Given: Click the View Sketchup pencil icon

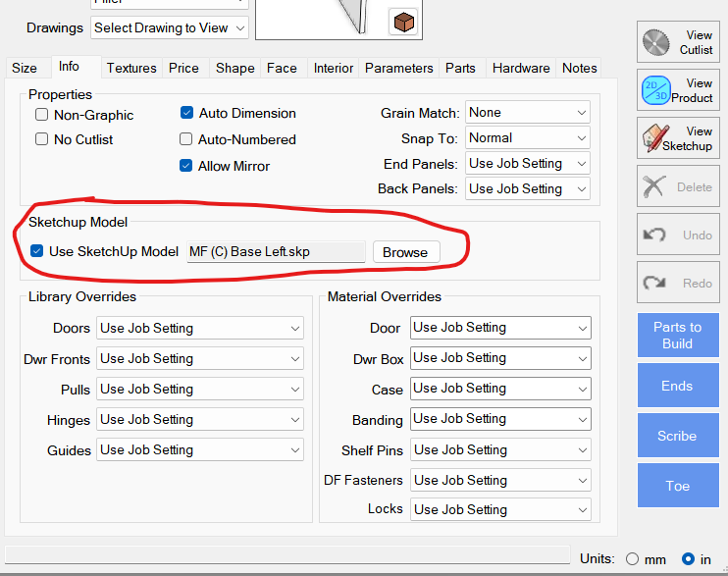Looking at the screenshot, I should point(655,138).
